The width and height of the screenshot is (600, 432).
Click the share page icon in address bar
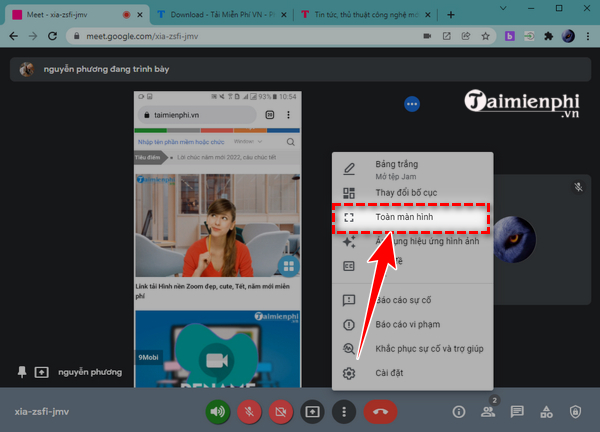[x=466, y=36]
